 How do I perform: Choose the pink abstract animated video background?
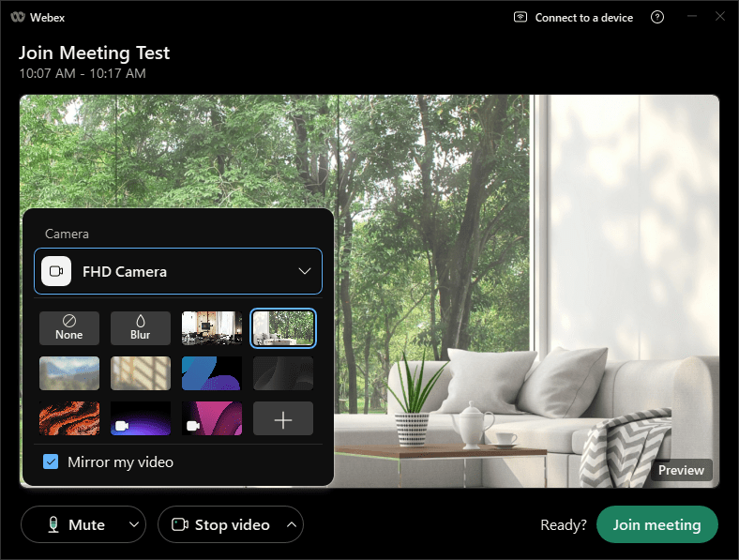(x=212, y=418)
